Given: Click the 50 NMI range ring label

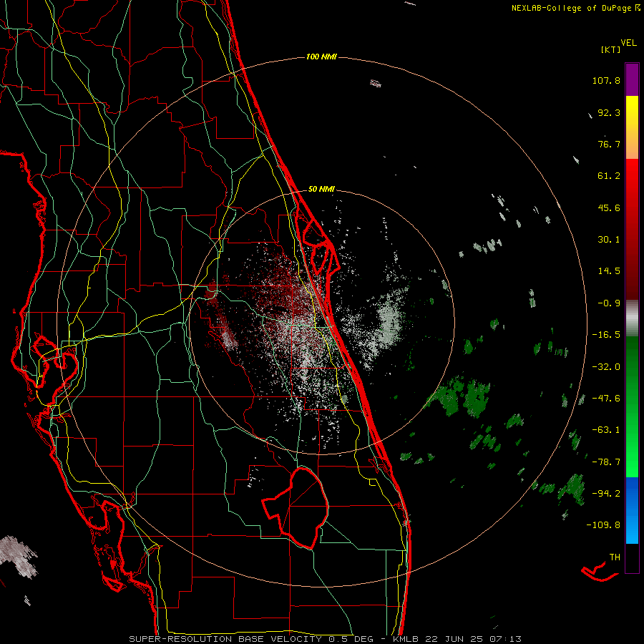Looking at the screenshot, I should click(x=321, y=190).
